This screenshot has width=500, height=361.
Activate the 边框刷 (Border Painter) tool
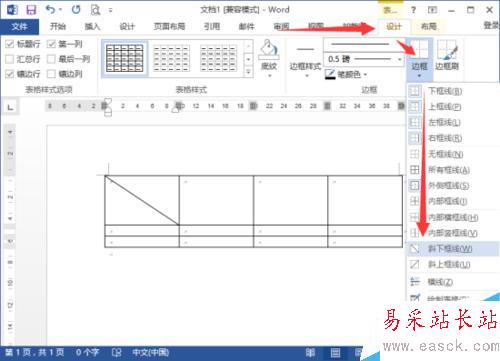pyautogui.click(x=447, y=55)
